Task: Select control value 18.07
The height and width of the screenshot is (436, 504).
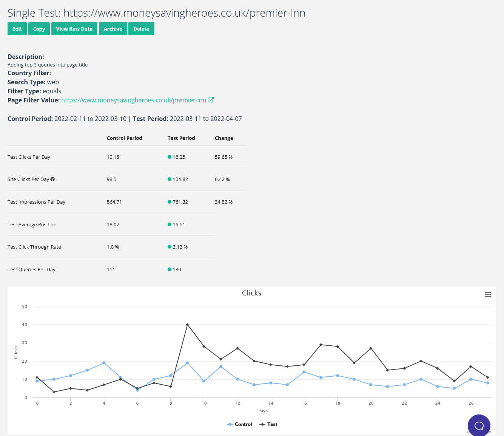Action: click(113, 224)
